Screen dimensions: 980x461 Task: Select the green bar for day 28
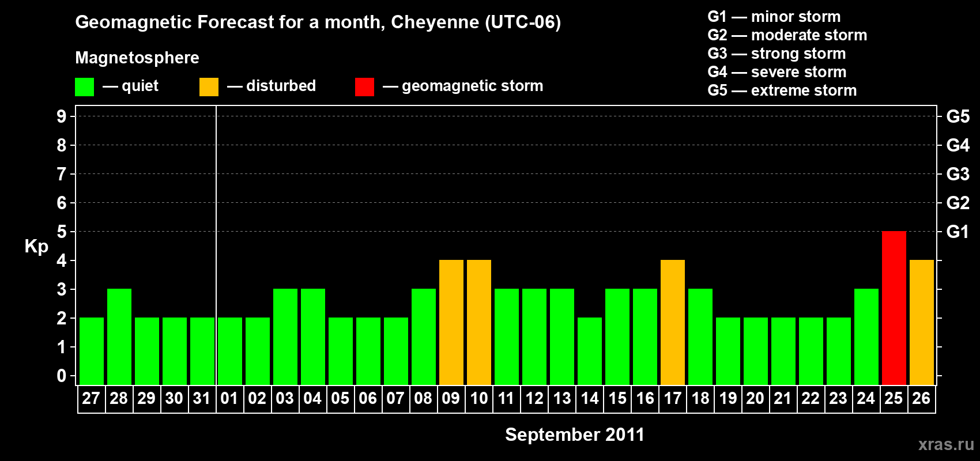pyautogui.click(x=119, y=337)
